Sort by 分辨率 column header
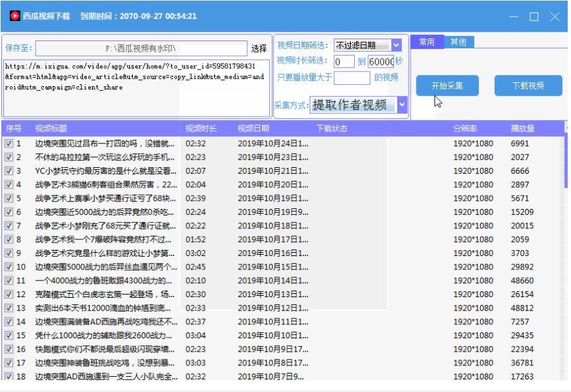The image size is (571, 392). [x=466, y=128]
